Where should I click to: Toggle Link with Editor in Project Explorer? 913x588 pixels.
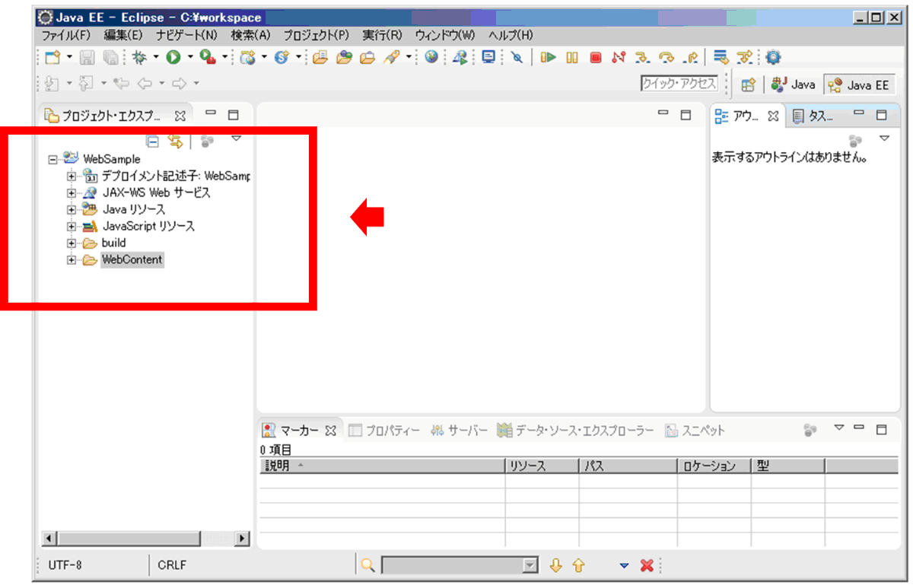[x=175, y=141]
